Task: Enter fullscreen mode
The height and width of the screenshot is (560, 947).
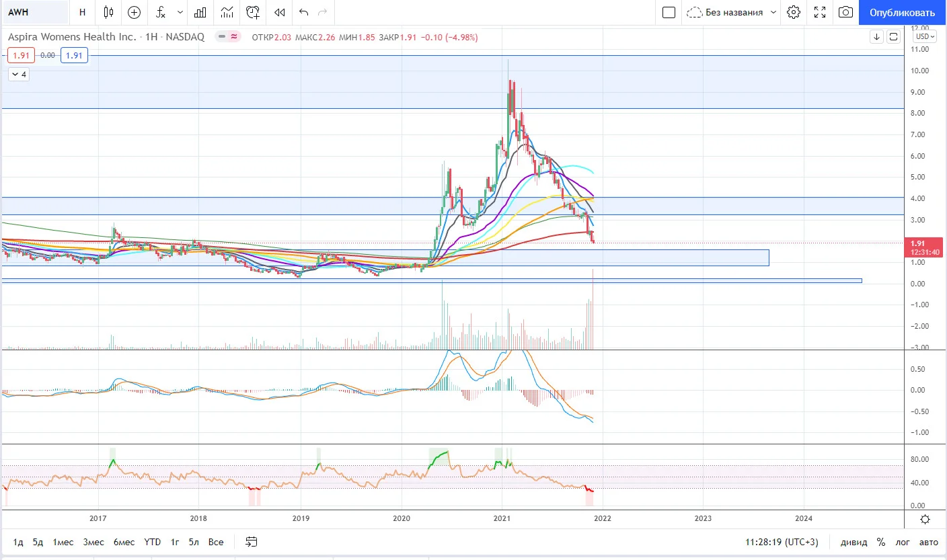Action: click(x=820, y=12)
